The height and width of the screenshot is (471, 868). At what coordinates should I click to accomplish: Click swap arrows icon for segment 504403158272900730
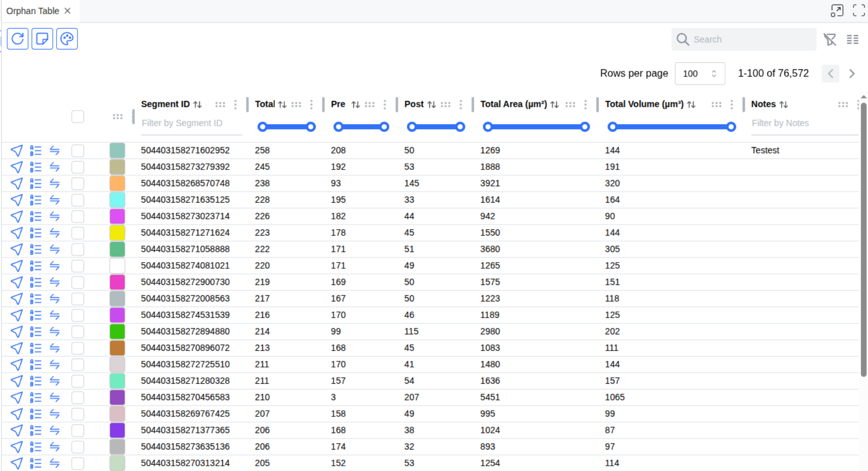[55, 282]
